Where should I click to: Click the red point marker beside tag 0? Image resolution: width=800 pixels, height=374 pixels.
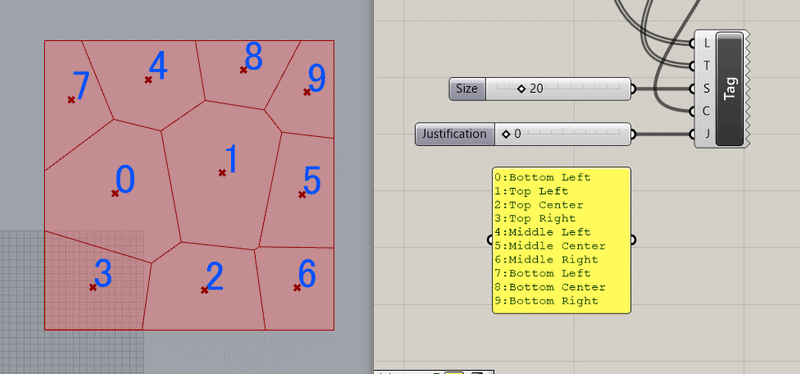point(115,193)
